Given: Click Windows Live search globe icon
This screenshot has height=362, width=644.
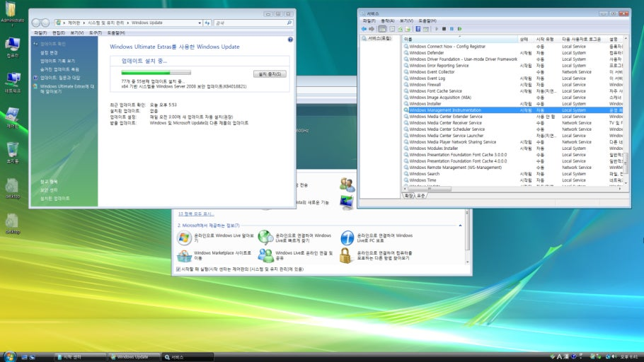Looking at the screenshot, I should point(265,238).
